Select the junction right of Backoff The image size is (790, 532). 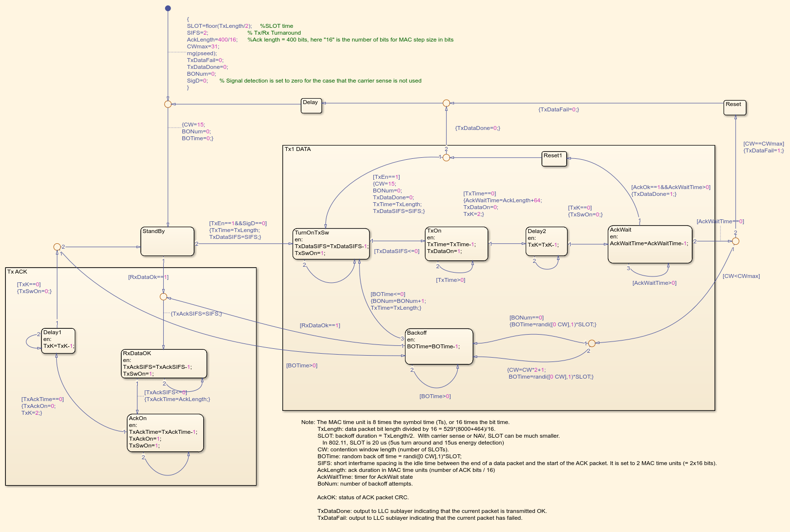pos(592,343)
